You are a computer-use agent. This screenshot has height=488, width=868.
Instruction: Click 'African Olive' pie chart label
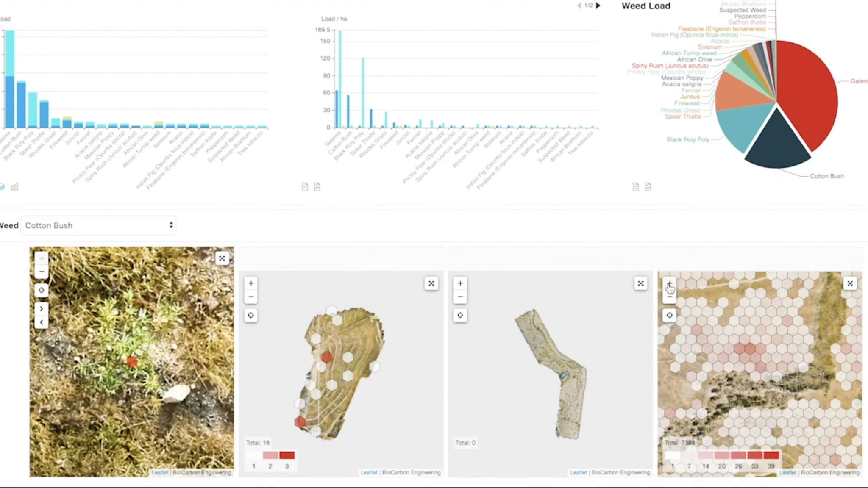[694, 60]
